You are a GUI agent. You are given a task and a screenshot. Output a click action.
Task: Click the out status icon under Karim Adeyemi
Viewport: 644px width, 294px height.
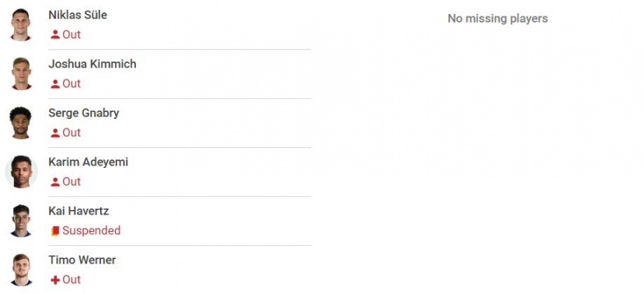55,182
